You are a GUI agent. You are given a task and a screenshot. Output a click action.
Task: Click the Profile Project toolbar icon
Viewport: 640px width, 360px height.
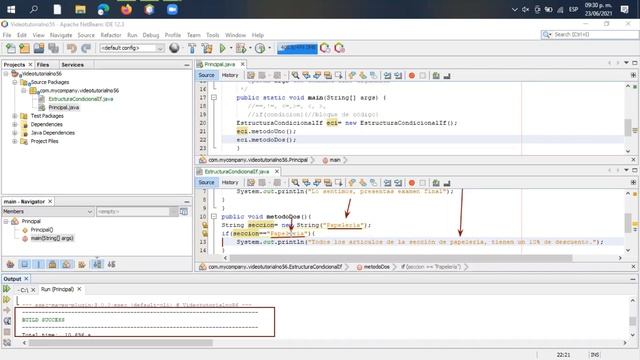point(260,48)
